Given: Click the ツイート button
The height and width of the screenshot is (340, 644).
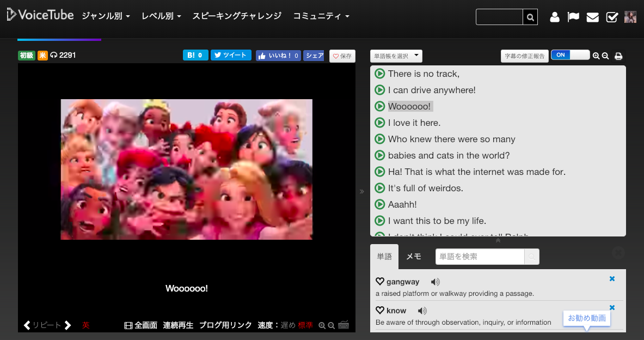Looking at the screenshot, I should [x=231, y=55].
